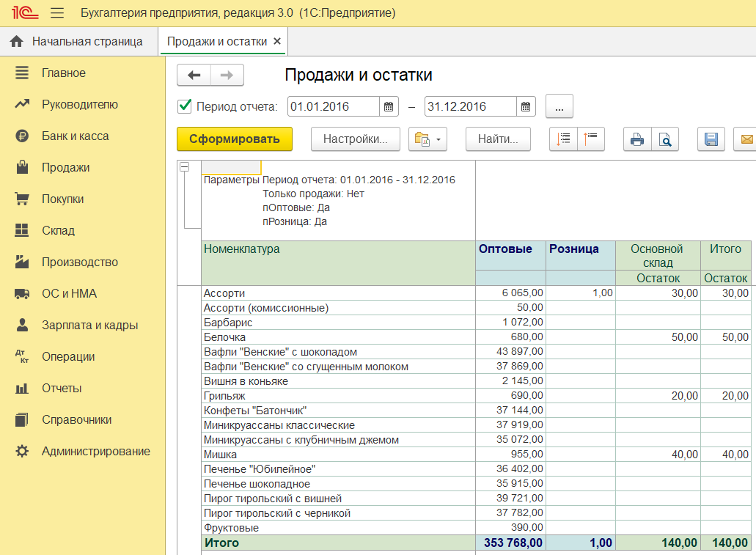Open Справочники section
756x555 pixels.
click(x=77, y=419)
